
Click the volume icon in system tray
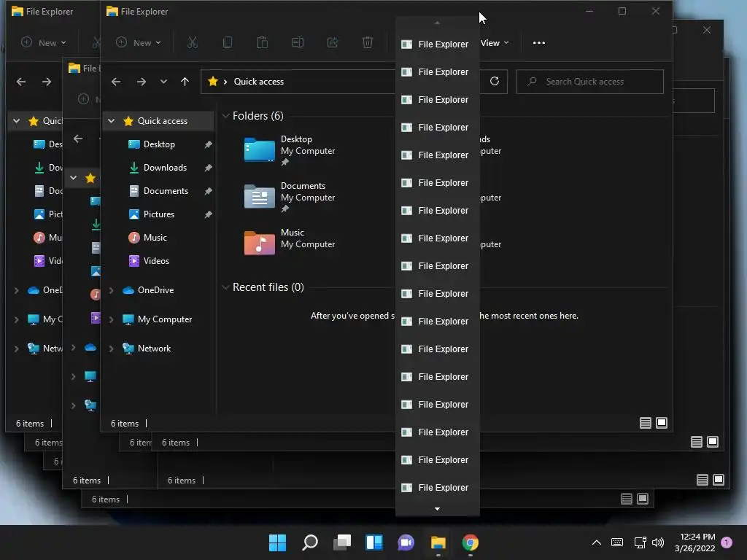pyautogui.click(x=658, y=542)
